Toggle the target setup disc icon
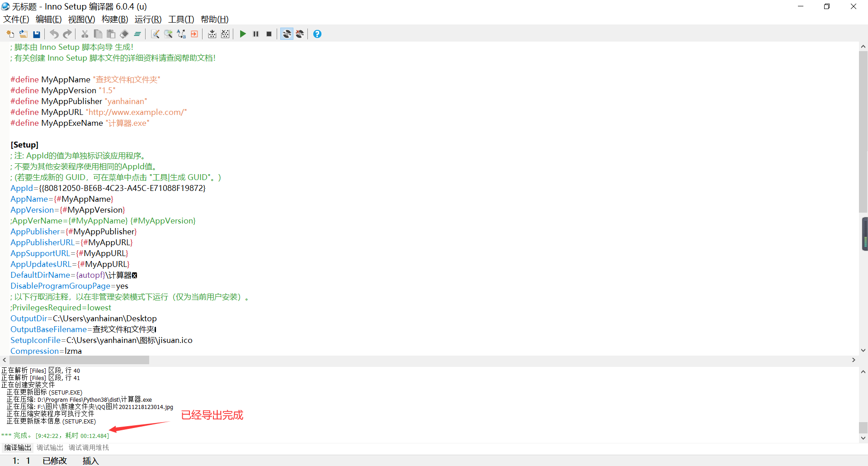This screenshot has width=868, height=466. (287, 34)
